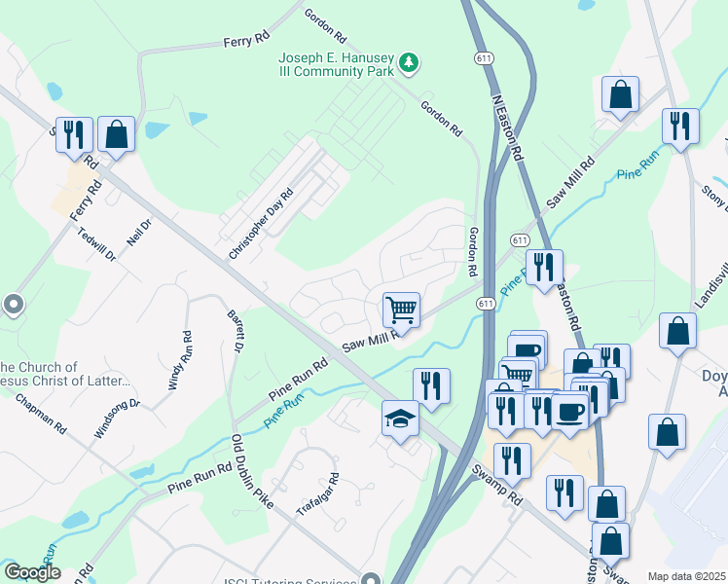Open the Joseph E. Hanusey III Community Park label
Screen dimensions: 728x584
[x=336, y=64]
